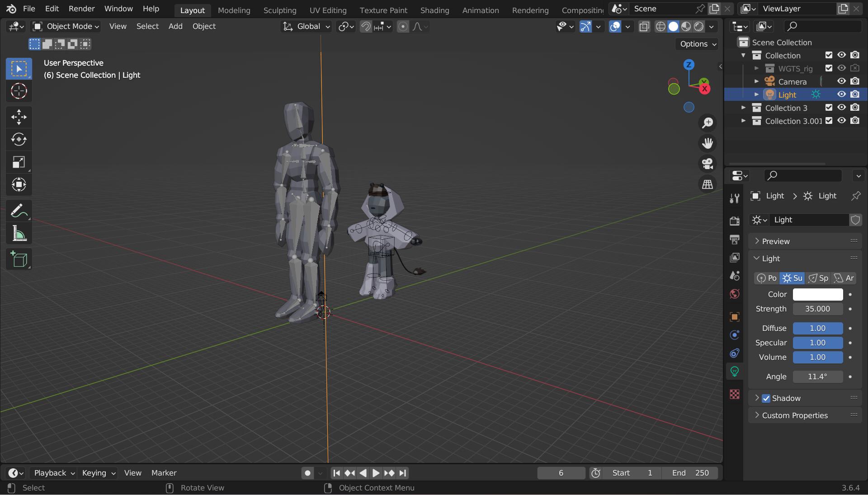The height and width of the screenshot is (495, 868).
Task: Switch to the Modeling workspace tab
Action: pyautogui.click(x=234, y=10)
